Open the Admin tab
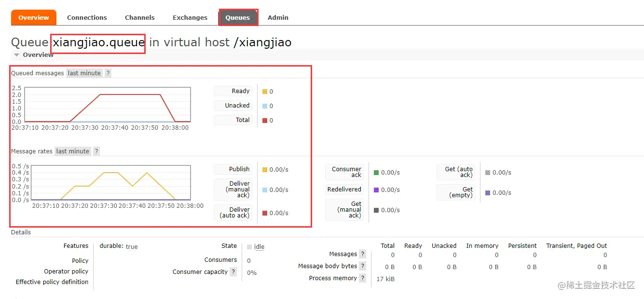This screenshot has height=299, width=644. point(278,17)
